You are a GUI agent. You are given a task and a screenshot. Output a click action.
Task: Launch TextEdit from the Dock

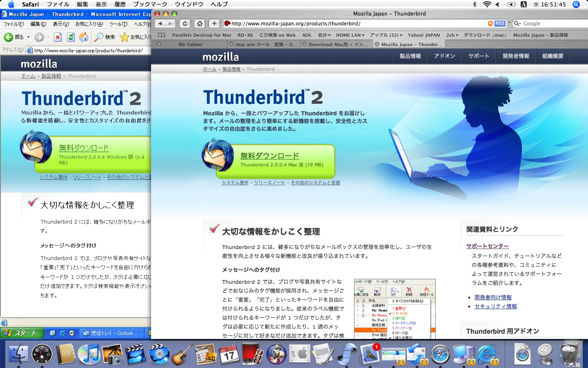point(323,354)
